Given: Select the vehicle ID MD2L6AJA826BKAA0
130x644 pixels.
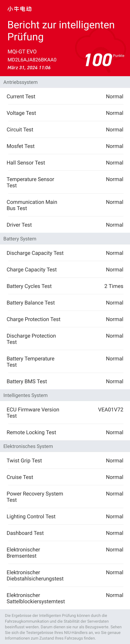Looking at the screenshot, I should pos(32,60).
